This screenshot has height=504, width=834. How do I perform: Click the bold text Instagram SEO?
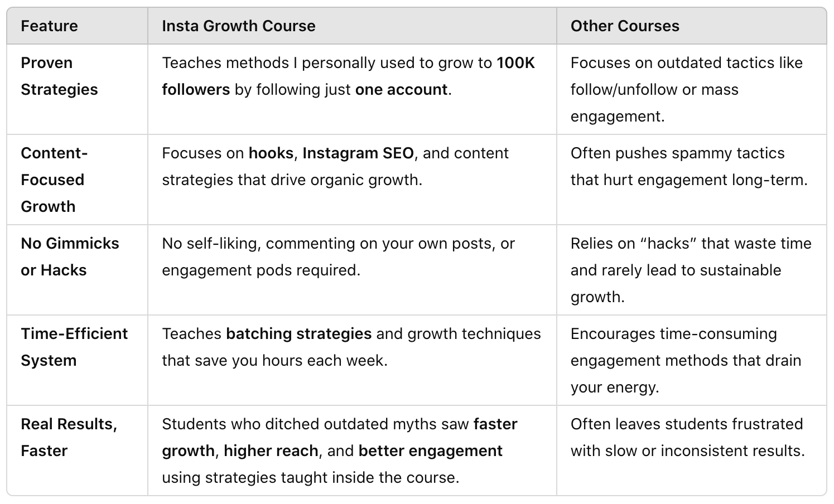click(358, 153)
